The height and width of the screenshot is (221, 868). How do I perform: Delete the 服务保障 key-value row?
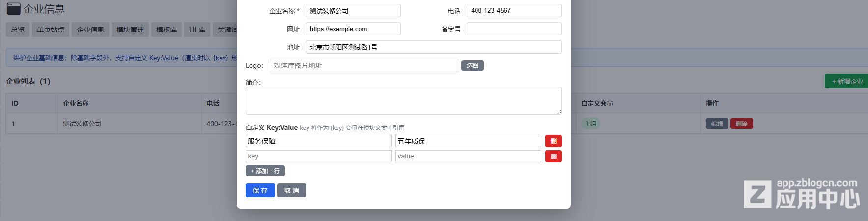click(x=554, y=141)
